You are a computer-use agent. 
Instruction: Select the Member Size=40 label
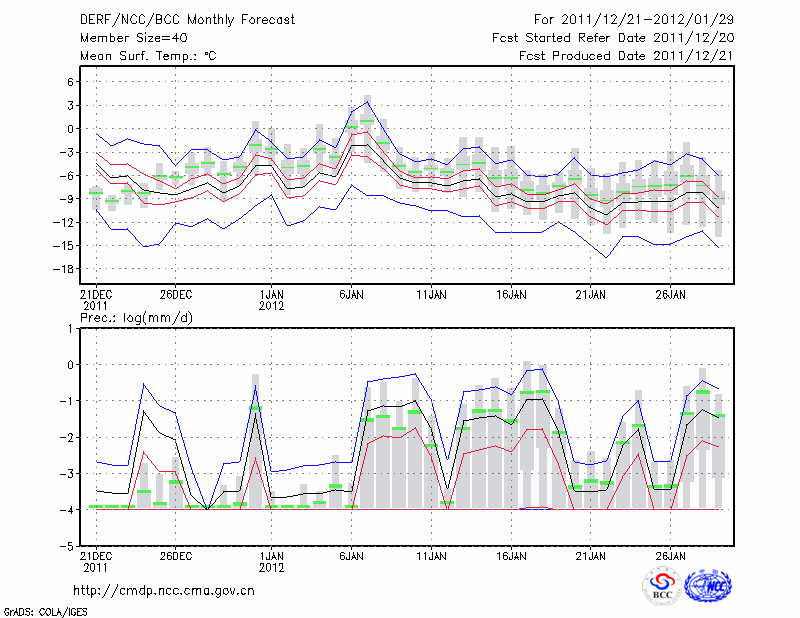[126, 38]
